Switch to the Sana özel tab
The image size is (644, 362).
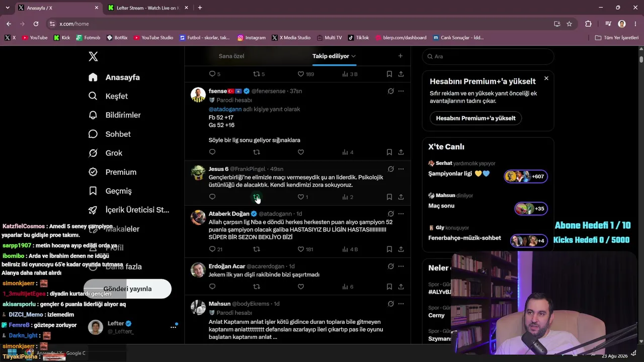(231, 56)
